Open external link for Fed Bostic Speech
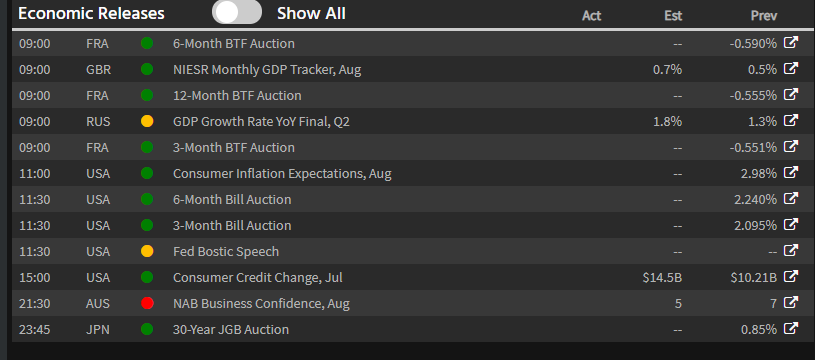Screen dimensions: 815x360 pos(791,250)
